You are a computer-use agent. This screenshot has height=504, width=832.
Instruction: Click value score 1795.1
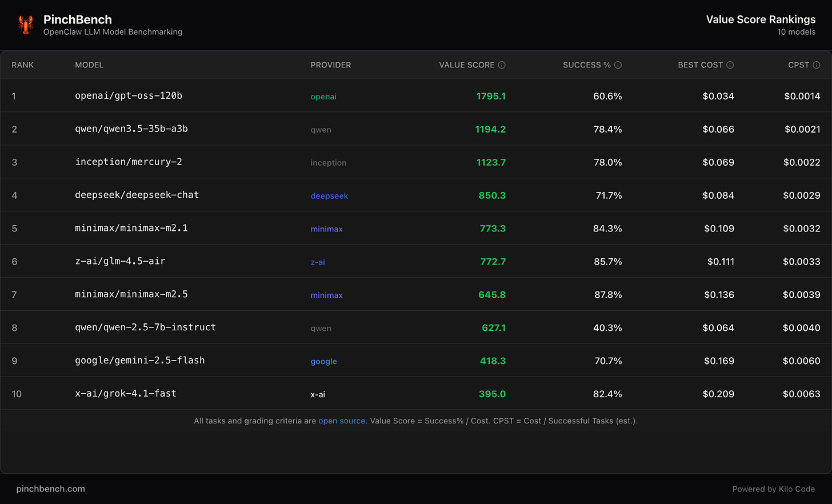[x=491, y=97]
